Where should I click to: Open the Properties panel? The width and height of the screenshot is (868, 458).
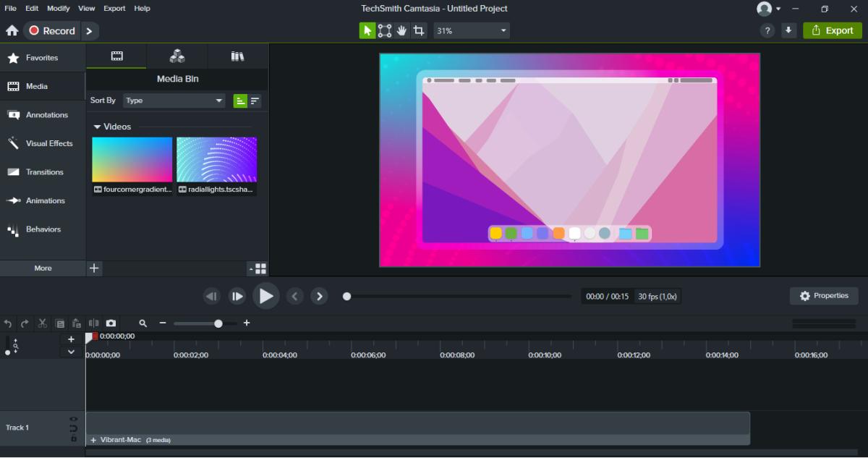(824, 295)
